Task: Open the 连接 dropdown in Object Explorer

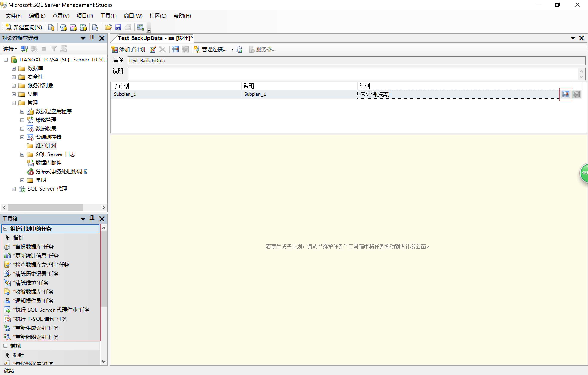Action: [x=10, y=49]
